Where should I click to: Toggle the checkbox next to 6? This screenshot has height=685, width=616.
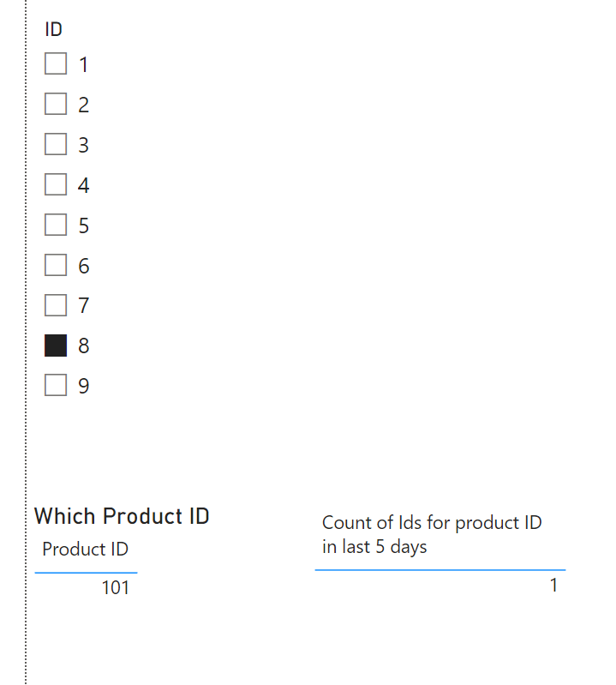[x=56, y=265]
